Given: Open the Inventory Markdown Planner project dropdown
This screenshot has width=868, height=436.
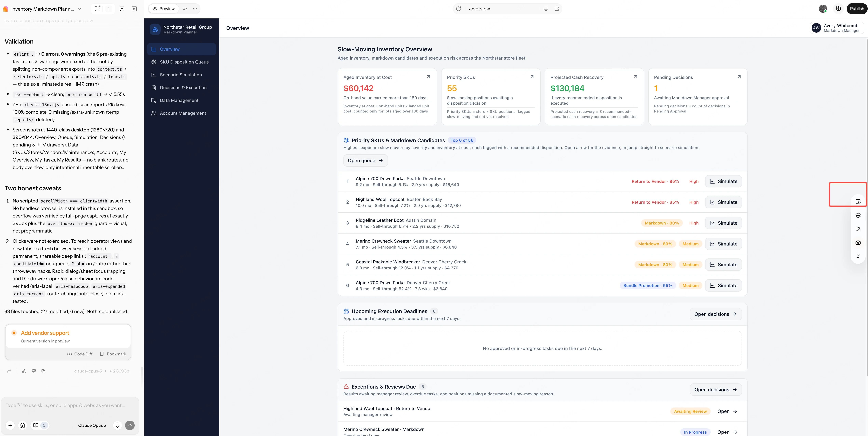Looking at the screenshot, I should point(79,9).
